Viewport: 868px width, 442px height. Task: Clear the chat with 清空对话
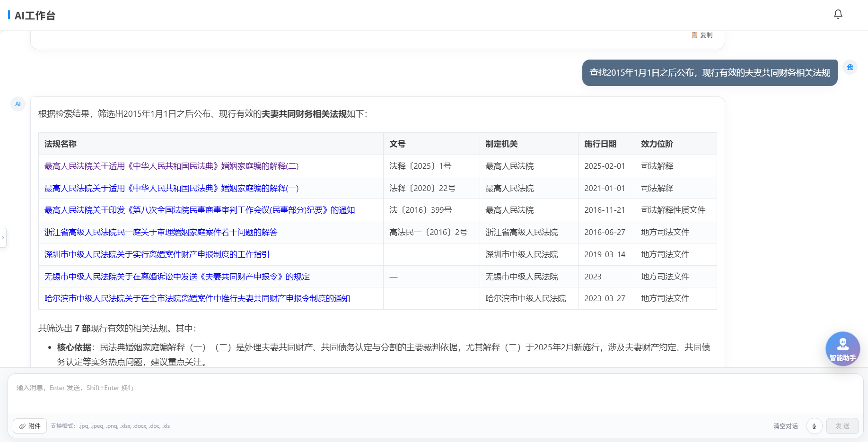785,426
